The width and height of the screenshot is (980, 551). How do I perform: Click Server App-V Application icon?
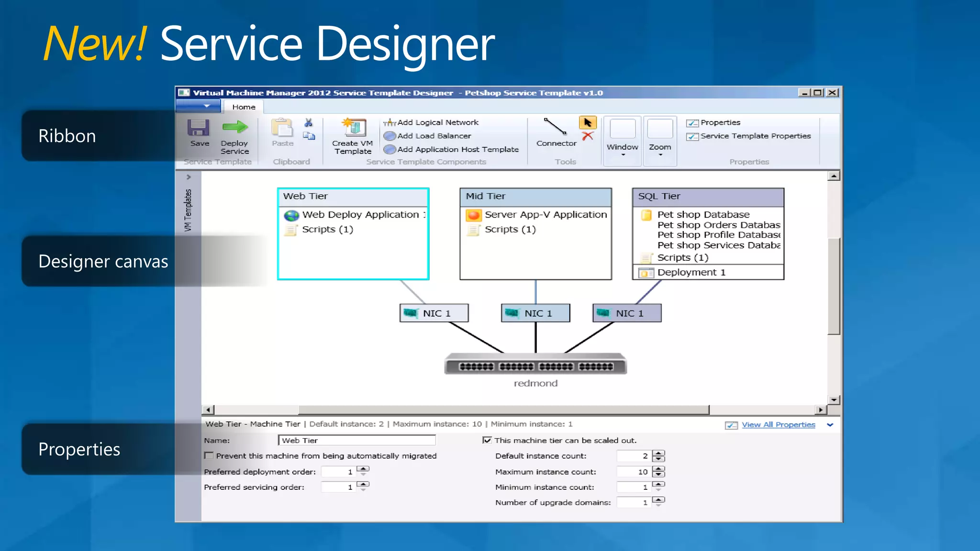click(473, 215)
